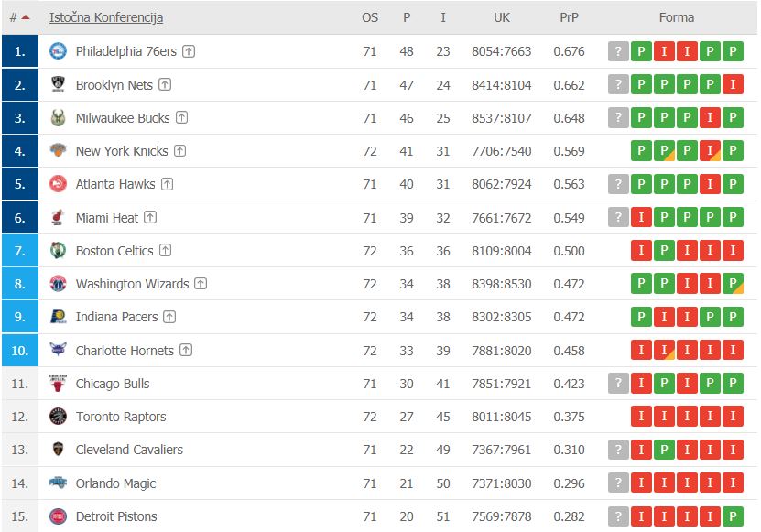This screenshot has height=532, width=761.
Task: Click the gray question mark for Philadelphia 76ers
Action: pos(619,52)
